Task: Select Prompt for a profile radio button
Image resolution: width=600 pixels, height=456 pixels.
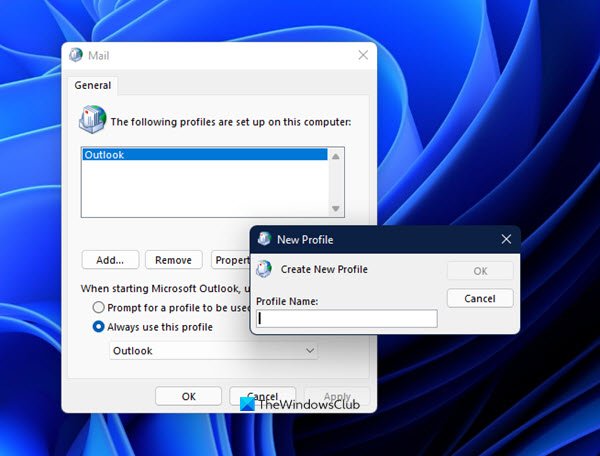Action: coord(98,307)
